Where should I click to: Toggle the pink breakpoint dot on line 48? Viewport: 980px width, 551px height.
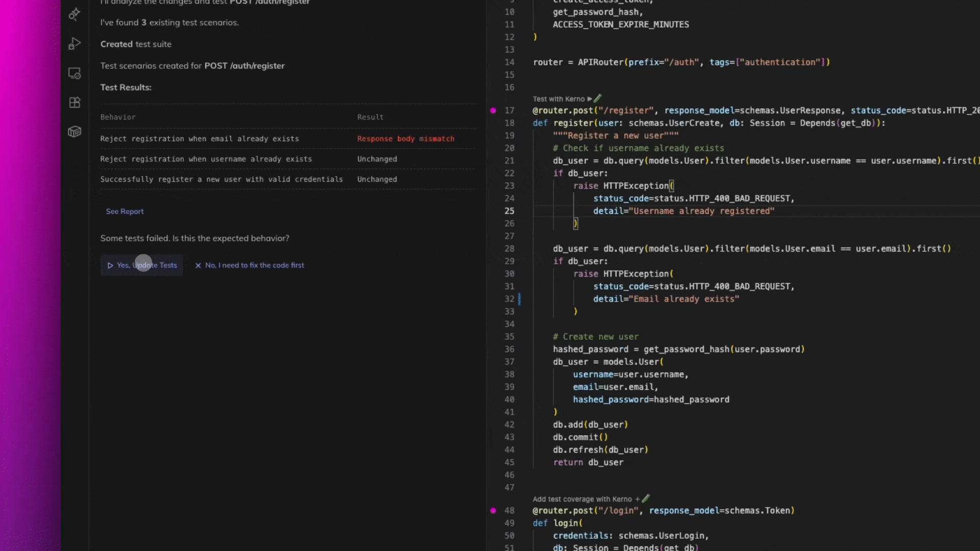pyautogui.click(x=493, y=510)
